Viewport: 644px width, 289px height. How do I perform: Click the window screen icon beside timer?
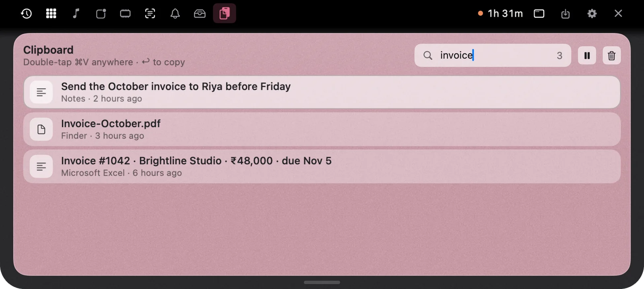pyautogui.click(x=539, y=13)
